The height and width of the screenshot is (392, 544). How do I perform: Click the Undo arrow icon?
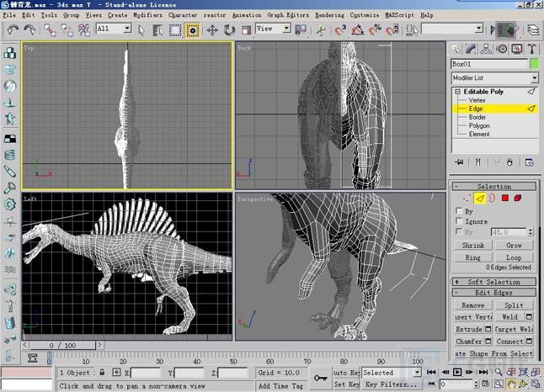pyautogui.click(x=13, y=29)
